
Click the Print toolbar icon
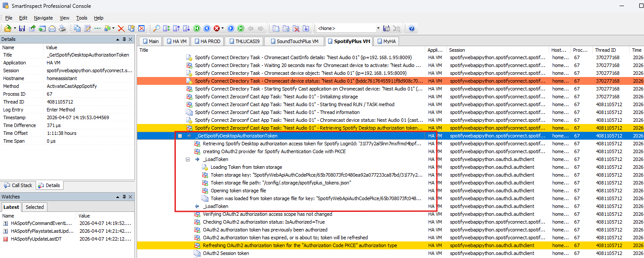(62, 29)
